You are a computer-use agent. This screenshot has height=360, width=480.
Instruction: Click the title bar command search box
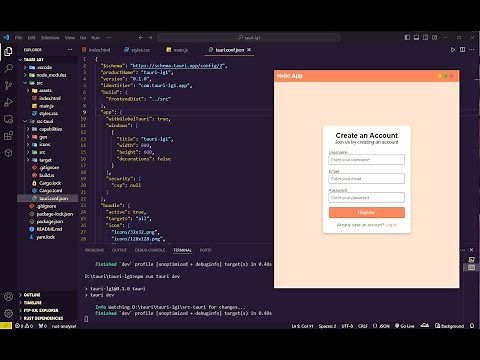(249, 38)
